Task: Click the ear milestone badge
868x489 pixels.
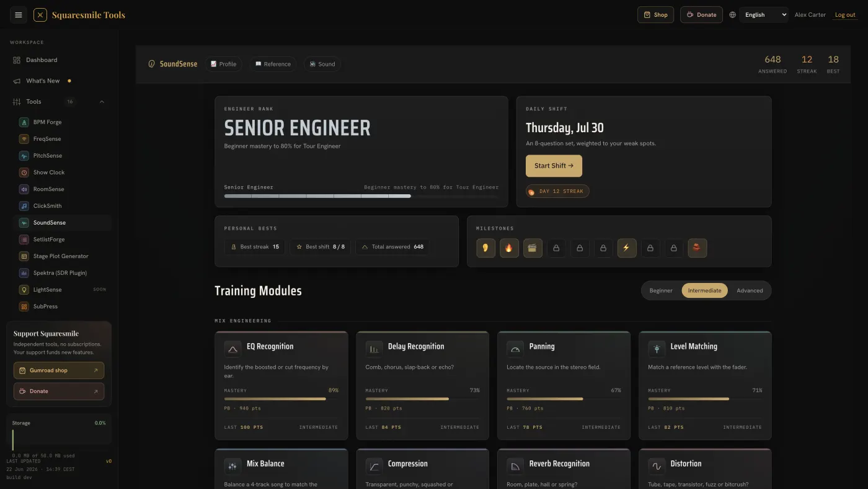Action: [x=485, y=248]
